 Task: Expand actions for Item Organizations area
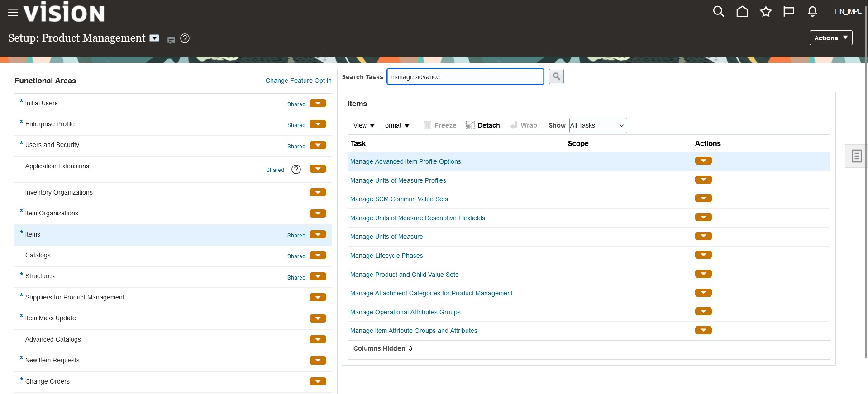(318, 214)
